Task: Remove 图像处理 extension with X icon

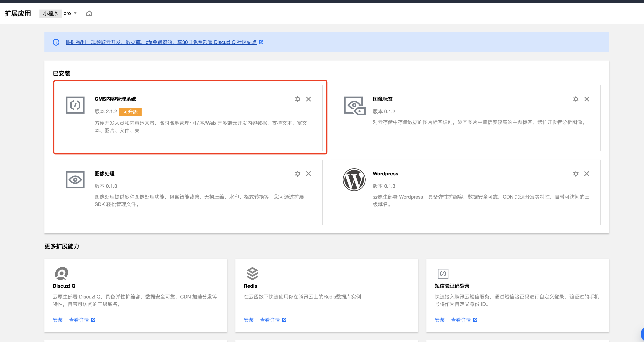Action: (x=309, y=174)
